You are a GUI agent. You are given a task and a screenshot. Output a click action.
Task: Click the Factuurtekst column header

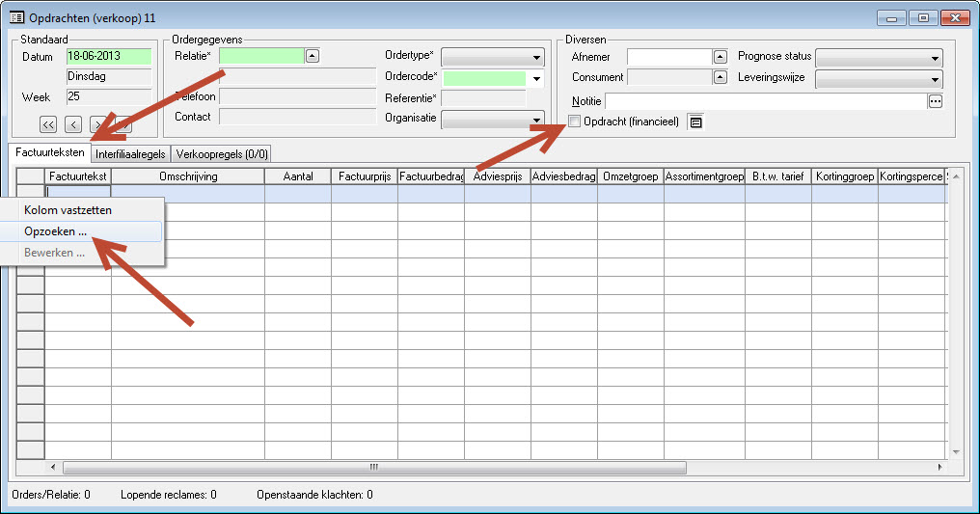pyautogui.click(x=78, y=176)
